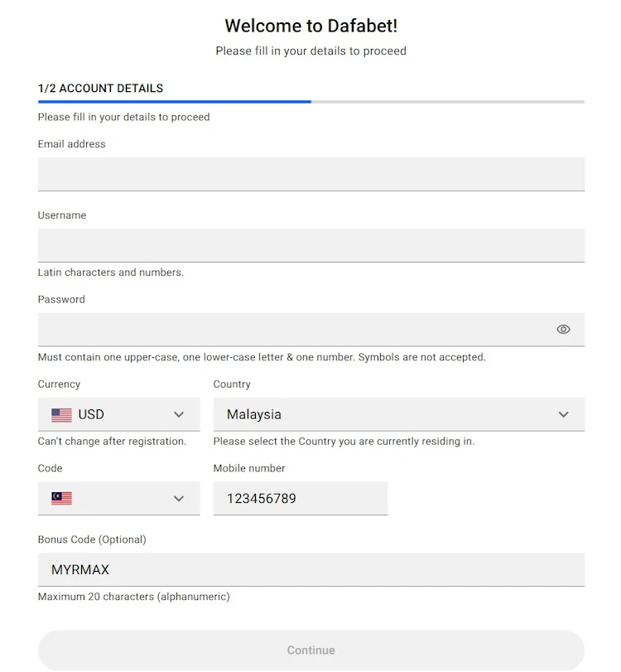Click the Email address input field

pos(310,174)
